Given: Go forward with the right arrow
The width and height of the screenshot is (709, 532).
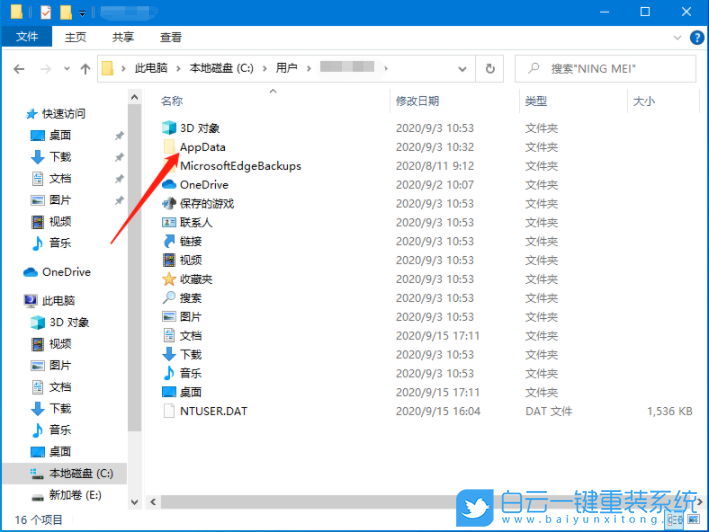Looking at the screenshot, I should (46, 69).
